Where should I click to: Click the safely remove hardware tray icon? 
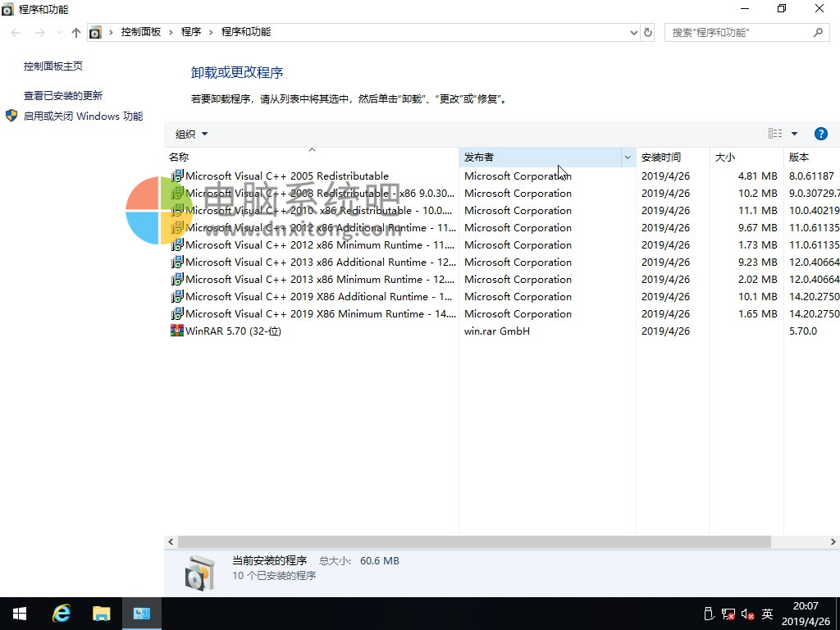708,614
